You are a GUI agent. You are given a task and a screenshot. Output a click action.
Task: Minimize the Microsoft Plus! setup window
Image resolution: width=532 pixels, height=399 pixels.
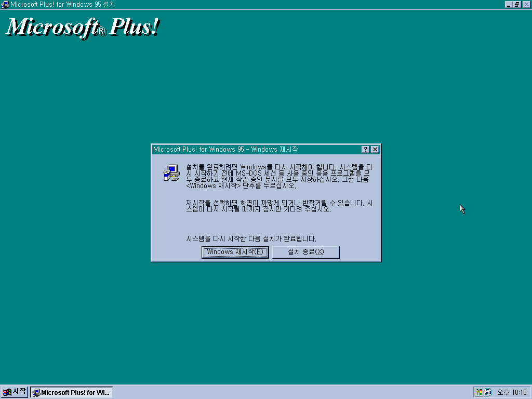click(x=508, y=4)
